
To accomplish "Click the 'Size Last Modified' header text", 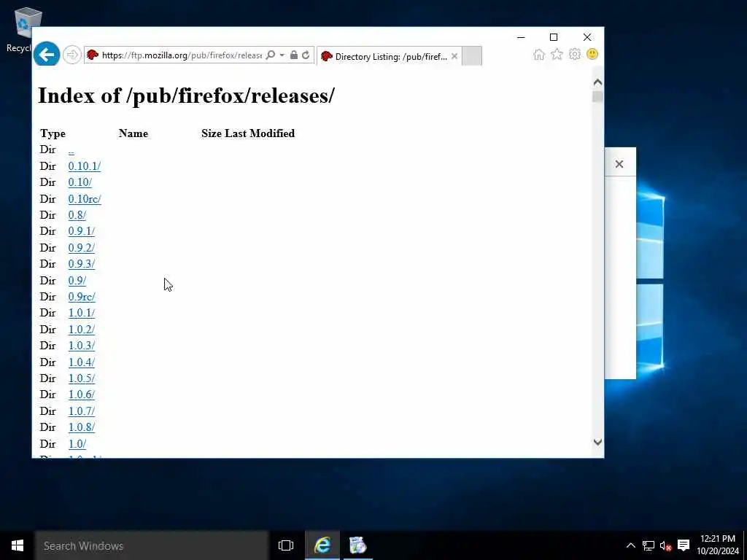I will 248,133.
